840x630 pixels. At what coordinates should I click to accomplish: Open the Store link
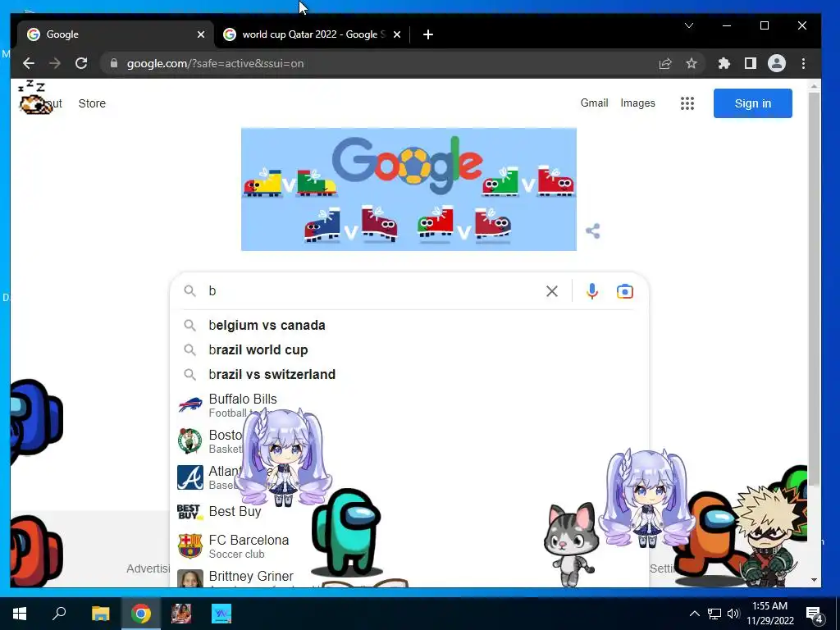[92, 103]
